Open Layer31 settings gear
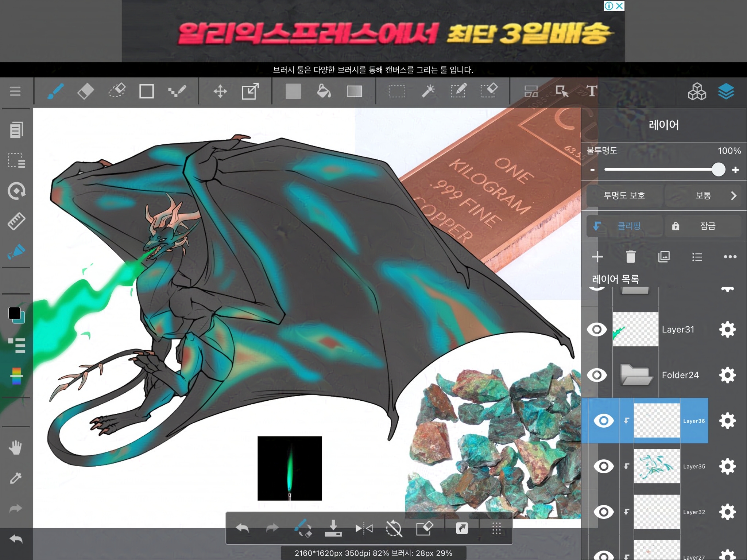 coord(727,330)
